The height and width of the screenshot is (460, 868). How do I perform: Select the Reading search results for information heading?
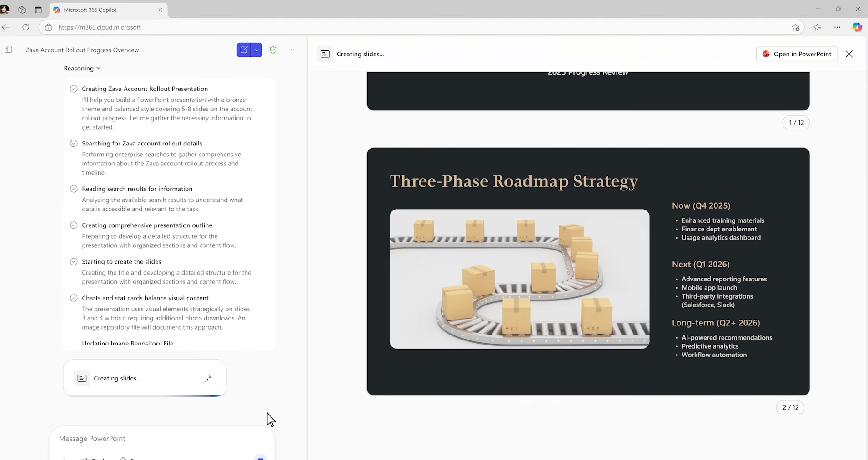[137, 189]
